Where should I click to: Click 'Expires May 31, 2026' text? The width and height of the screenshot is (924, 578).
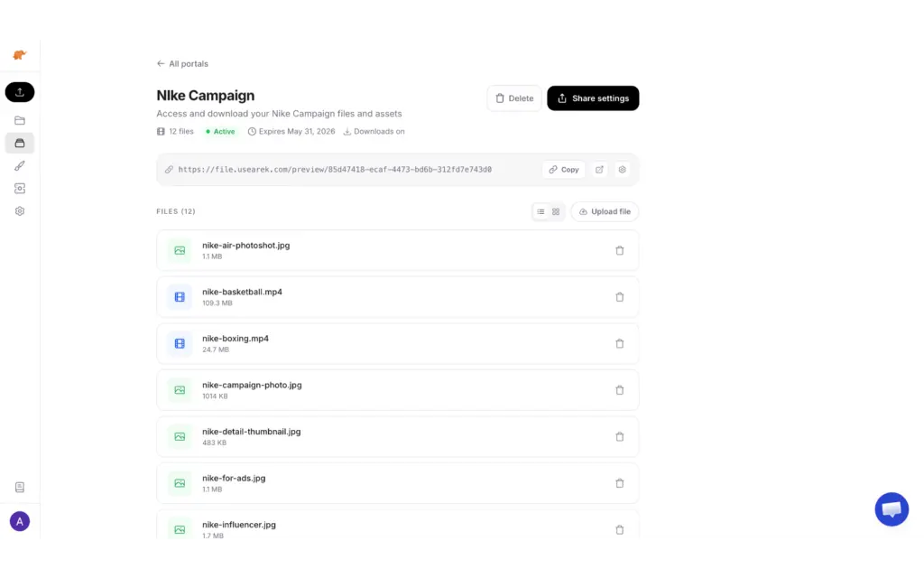point(291,132)
